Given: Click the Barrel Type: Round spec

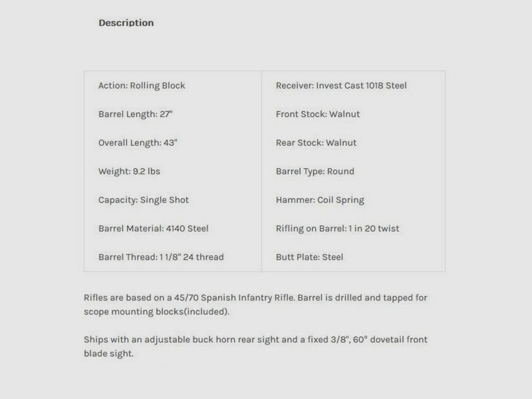Looking at the screenshot, I should [x=315, y=171].
